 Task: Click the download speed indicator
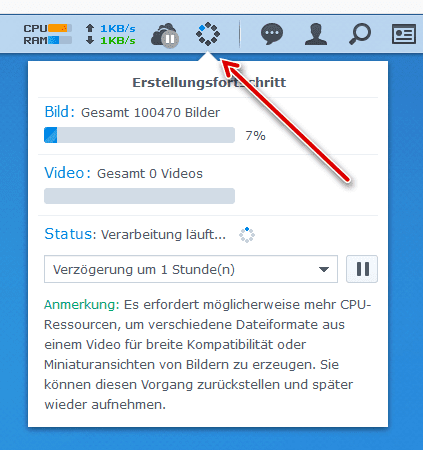110,41
